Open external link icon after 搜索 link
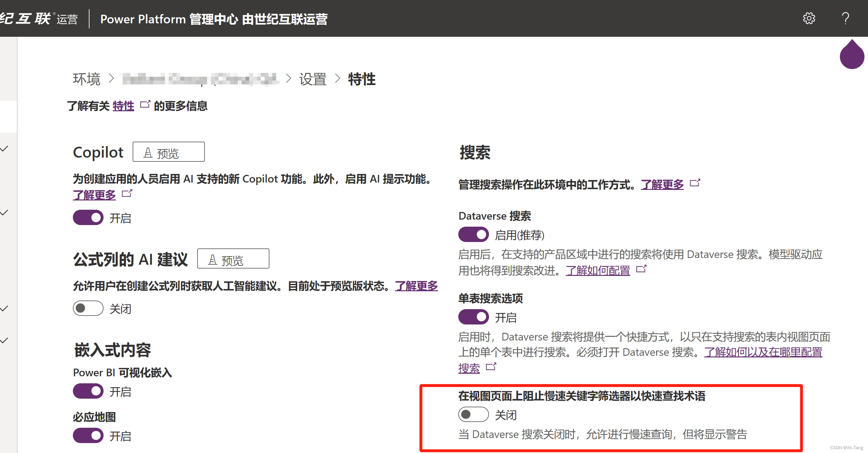Viewport: 868px width, 453px height. 491,366
